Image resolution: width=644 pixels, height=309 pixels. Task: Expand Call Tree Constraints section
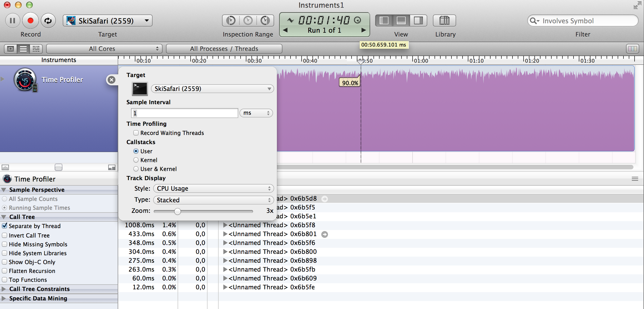point(4,289)
